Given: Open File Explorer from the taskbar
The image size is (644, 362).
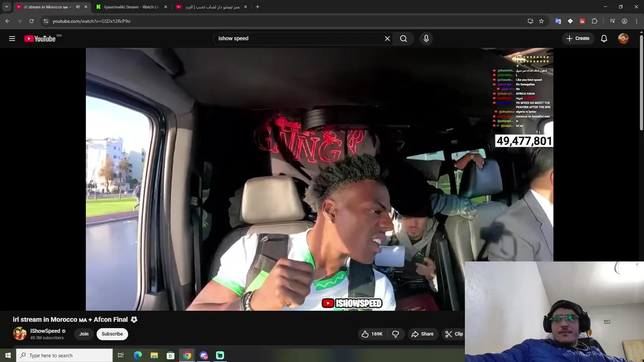Looking at the screenshot, I should click(154, 355).
